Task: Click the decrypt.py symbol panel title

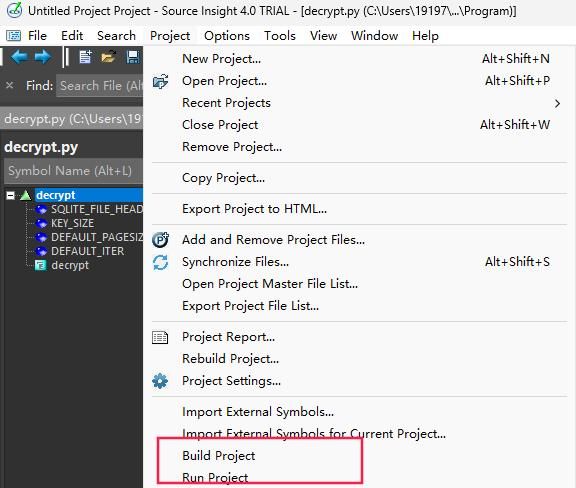Action: [x=41, y=147]
